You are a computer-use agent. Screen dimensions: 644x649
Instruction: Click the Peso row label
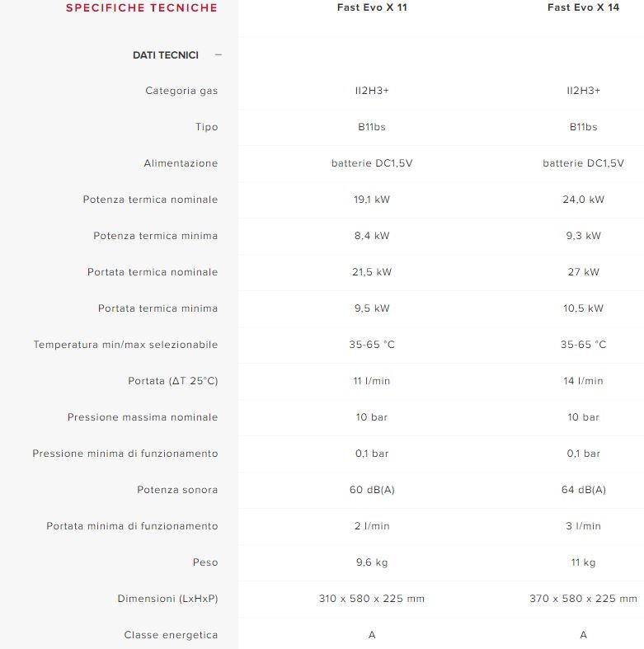[205, 562]
